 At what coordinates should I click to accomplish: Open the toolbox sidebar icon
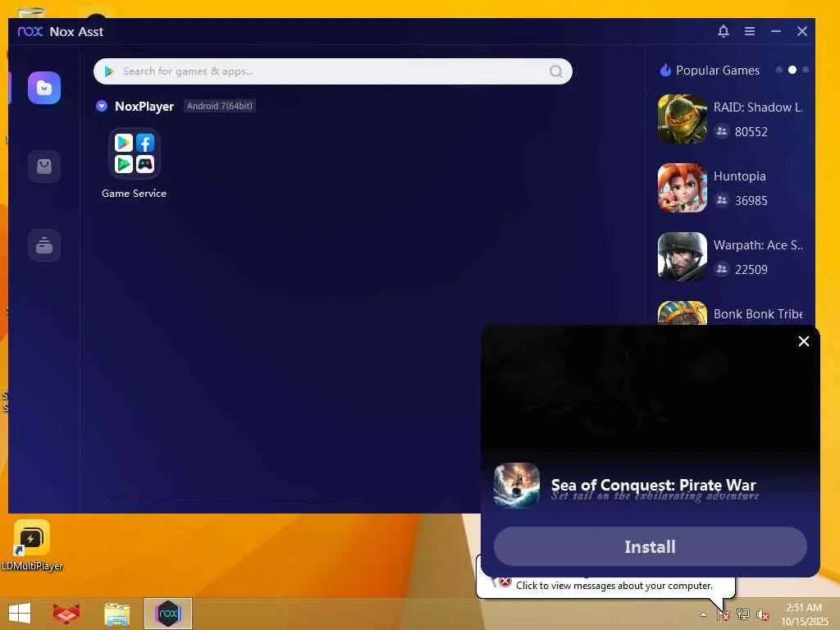[x=44, y=244]
